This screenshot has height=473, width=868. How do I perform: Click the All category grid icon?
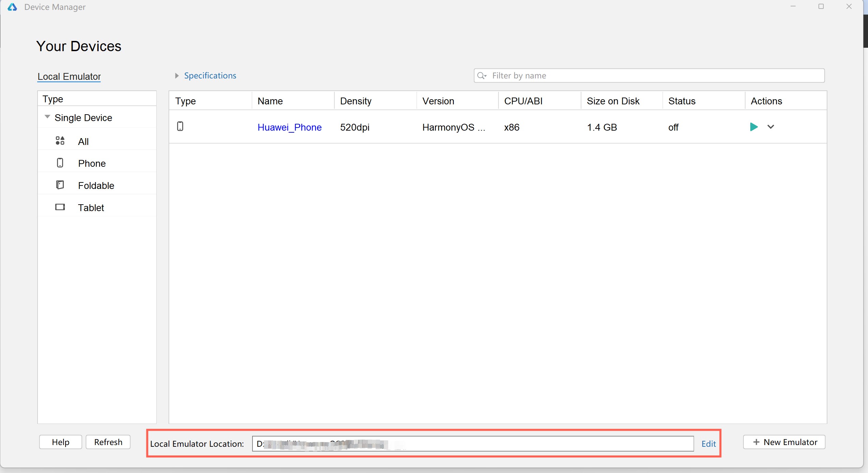[60, 141]
